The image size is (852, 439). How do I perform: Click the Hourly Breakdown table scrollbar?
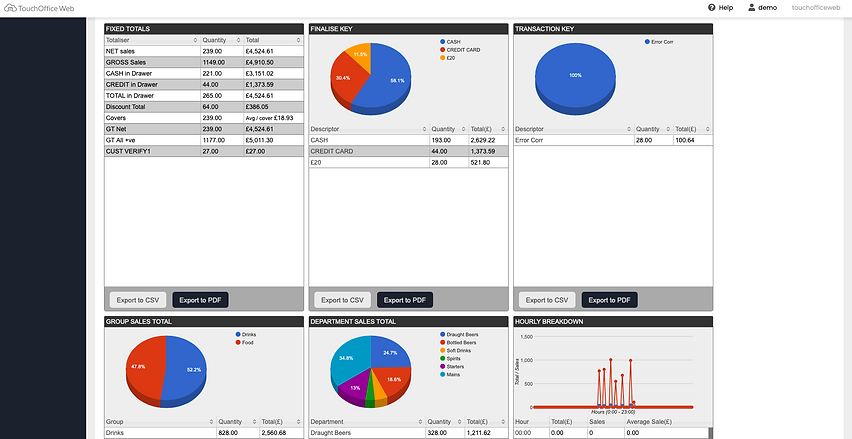[710, 433]
